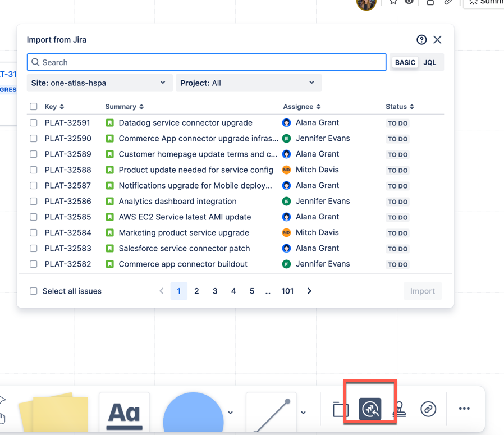Toggle Select all issues checkbox

[34, 291]
